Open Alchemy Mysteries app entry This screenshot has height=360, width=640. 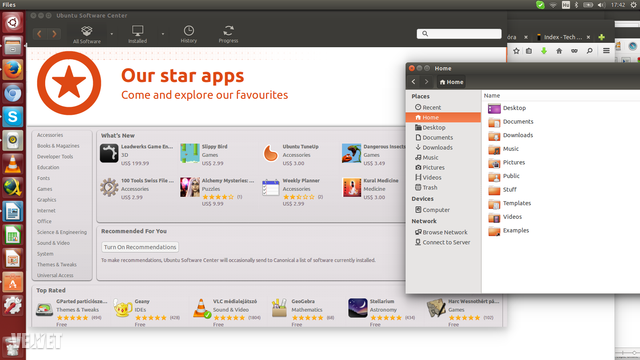217,191
